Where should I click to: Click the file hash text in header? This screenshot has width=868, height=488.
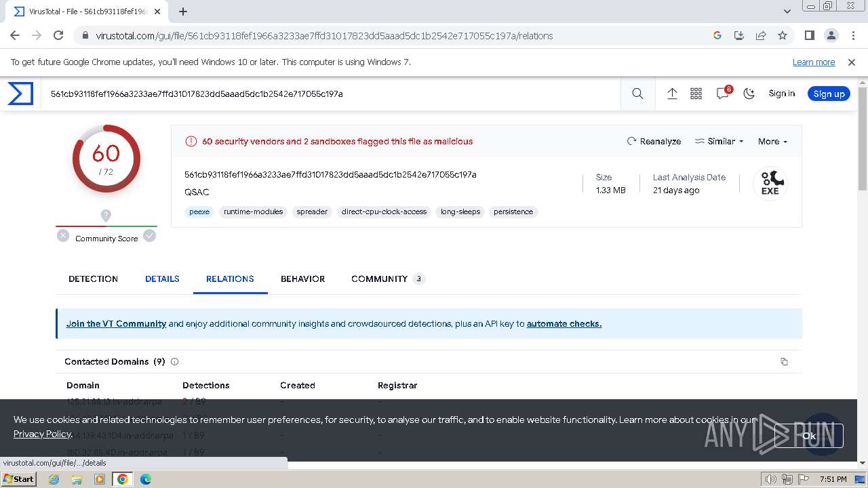tap(330, 174)
